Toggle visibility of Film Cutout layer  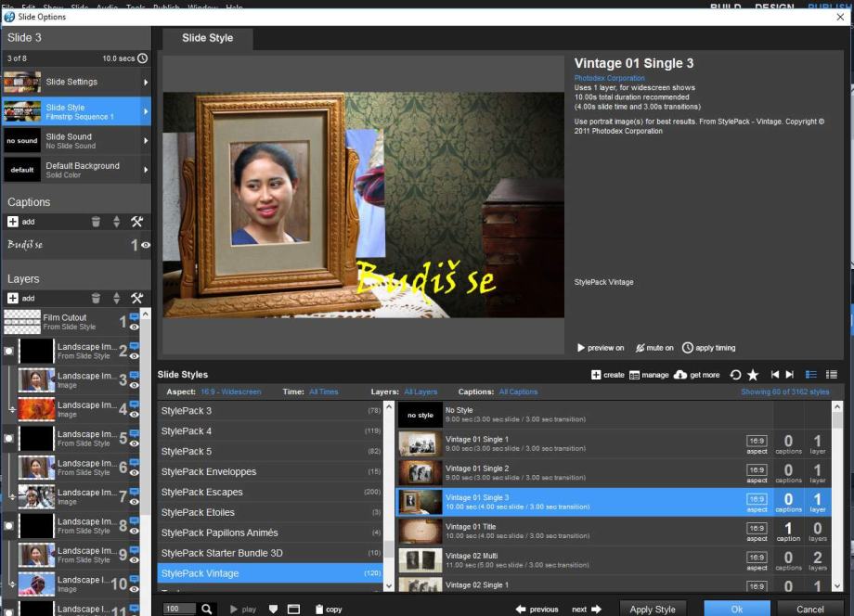click(135, 327)
